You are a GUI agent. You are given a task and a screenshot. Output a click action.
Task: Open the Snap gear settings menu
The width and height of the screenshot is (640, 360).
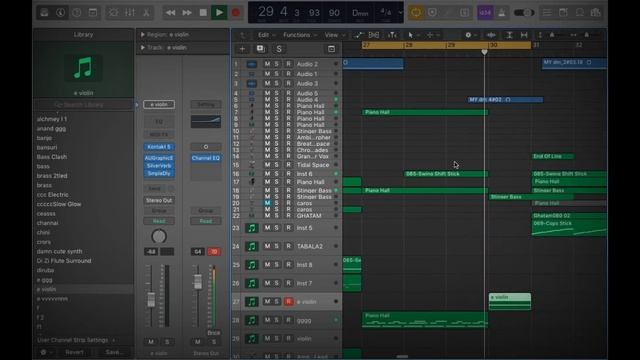471,35
